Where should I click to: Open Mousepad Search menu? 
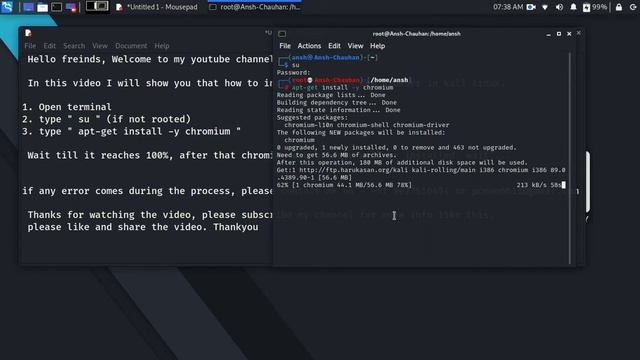(74, 46)
